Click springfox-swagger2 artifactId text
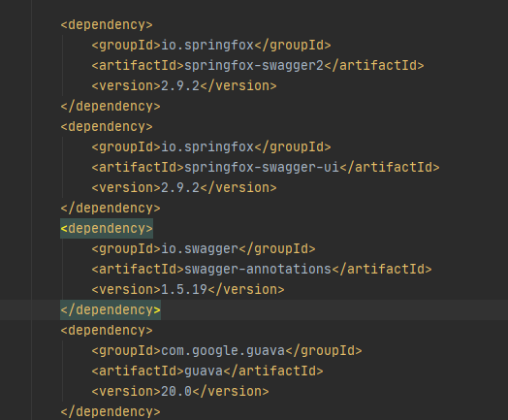Screen dimensions: 508x420 (x=254, y=65)
